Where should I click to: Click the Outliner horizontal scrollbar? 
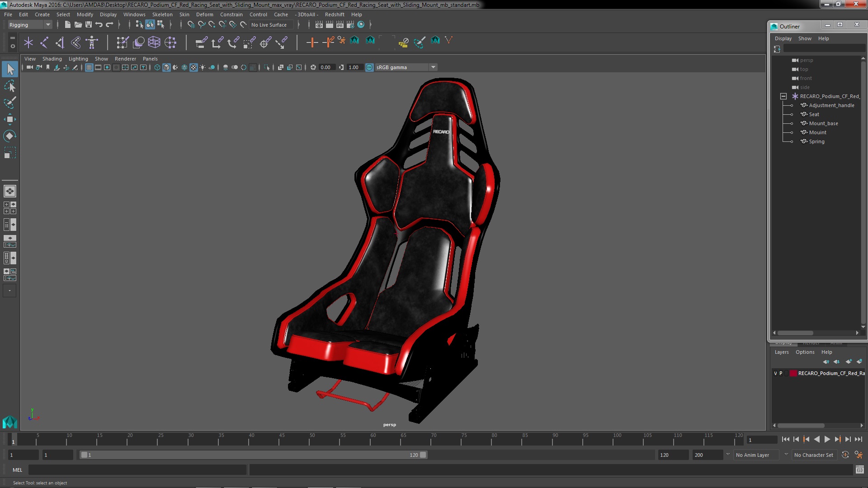795,333
